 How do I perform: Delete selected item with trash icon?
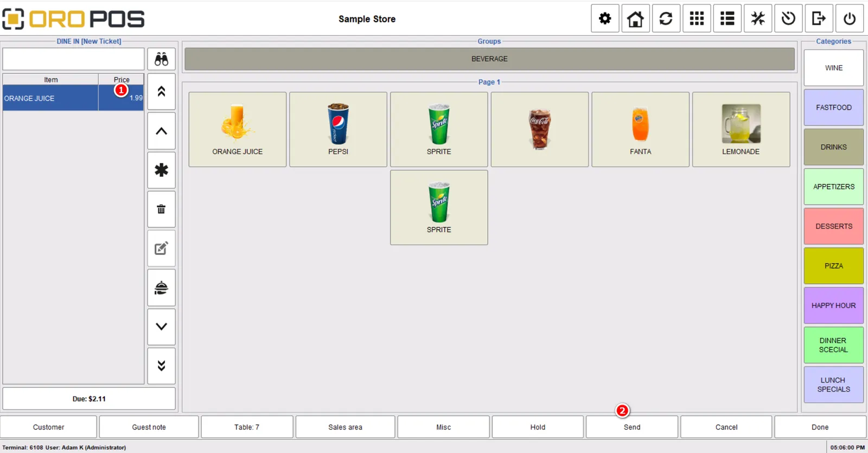point(161,209)
